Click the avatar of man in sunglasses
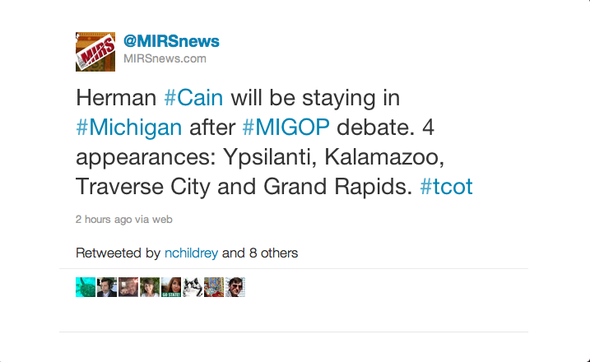This screenshot has height=362, width=590. (236, 287)
